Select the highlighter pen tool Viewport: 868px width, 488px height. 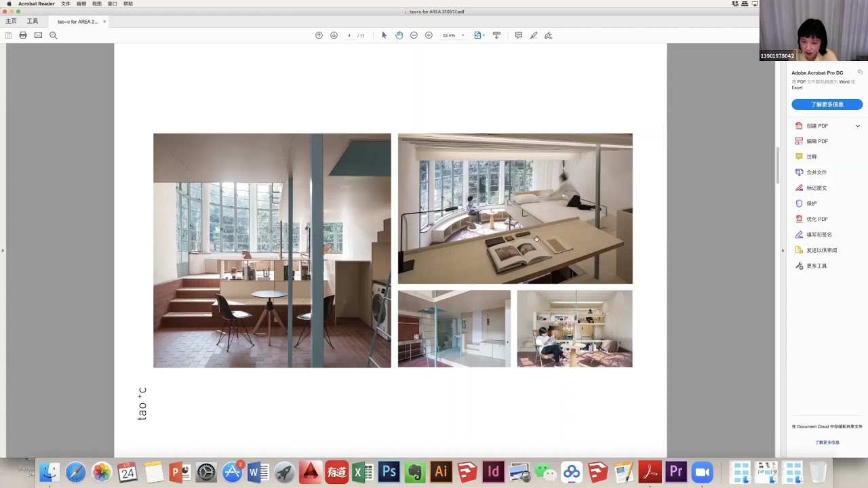click(x=534, y=35)
